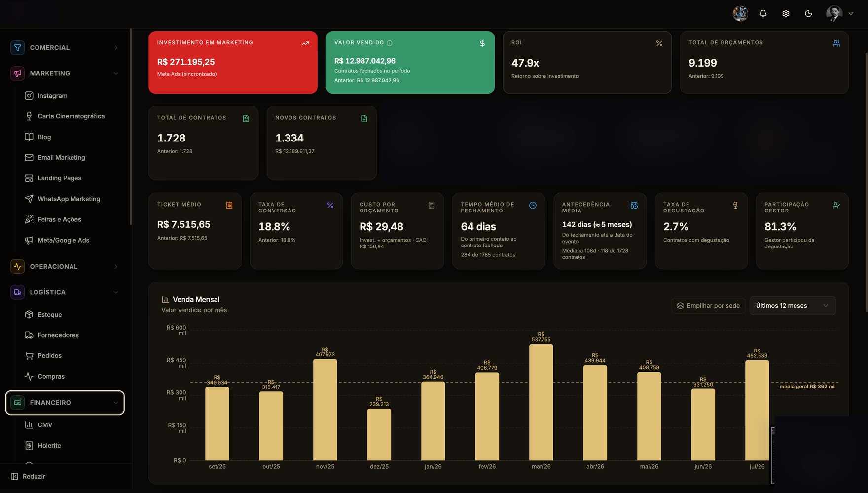Click the CMV chart icon
Image resolution: width=868 pixels, height=493 pixels.
pos(29,425)
